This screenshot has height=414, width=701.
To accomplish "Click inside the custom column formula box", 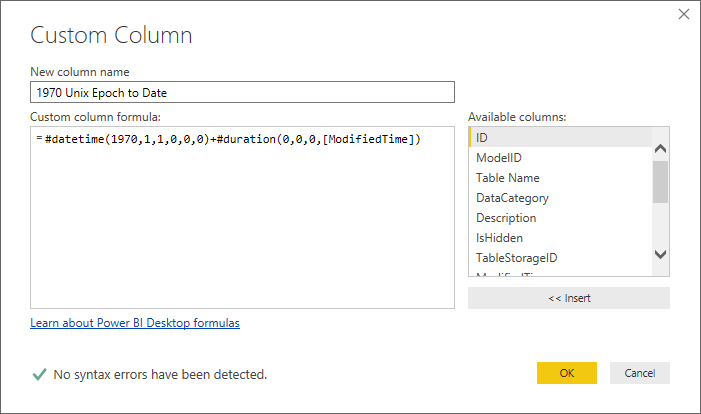I will point(240,220).
